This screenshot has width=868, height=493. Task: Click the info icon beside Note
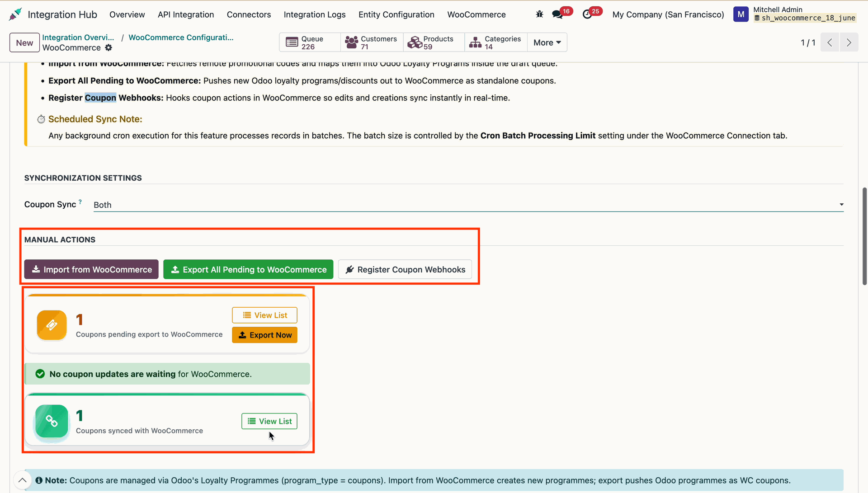(39, 480)
